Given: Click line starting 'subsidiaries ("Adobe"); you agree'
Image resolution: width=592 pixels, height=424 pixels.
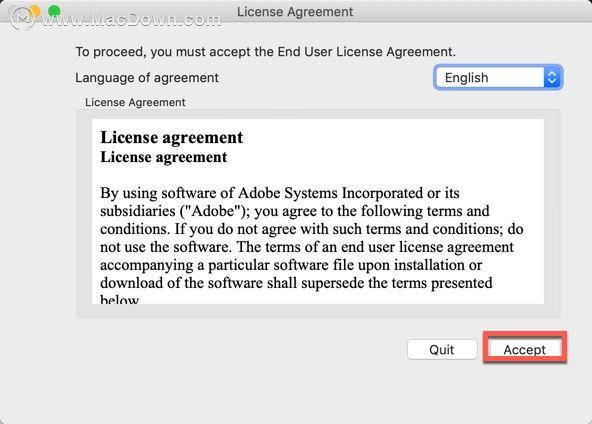Looking at the screenshot, I should point(295,211).
